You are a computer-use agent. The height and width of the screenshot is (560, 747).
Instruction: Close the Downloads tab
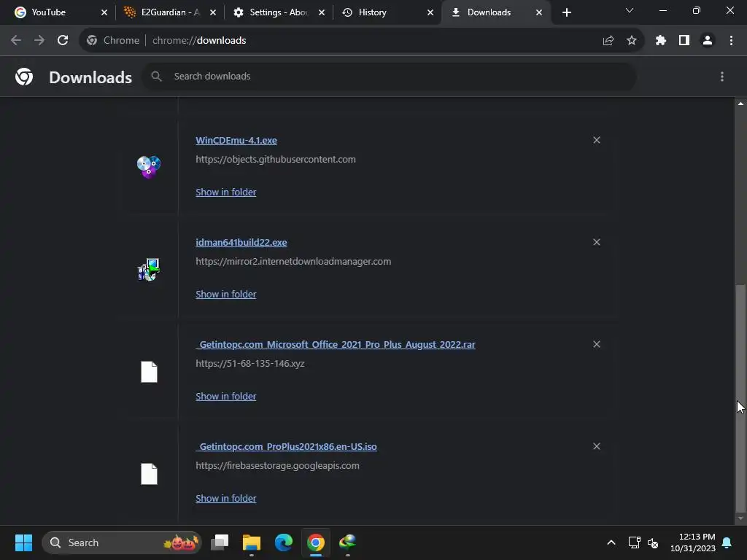539,12
